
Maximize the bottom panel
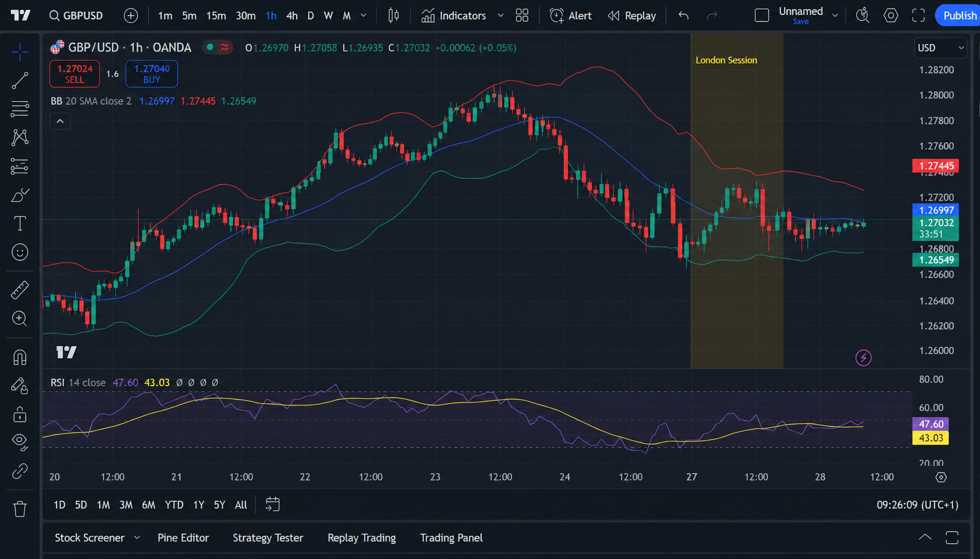pos(952,538)
